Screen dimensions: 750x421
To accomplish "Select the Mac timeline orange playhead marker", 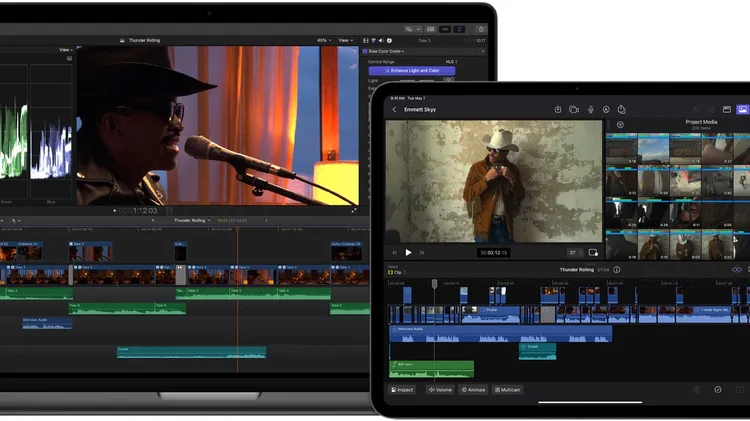I will (x=237, y=230).
